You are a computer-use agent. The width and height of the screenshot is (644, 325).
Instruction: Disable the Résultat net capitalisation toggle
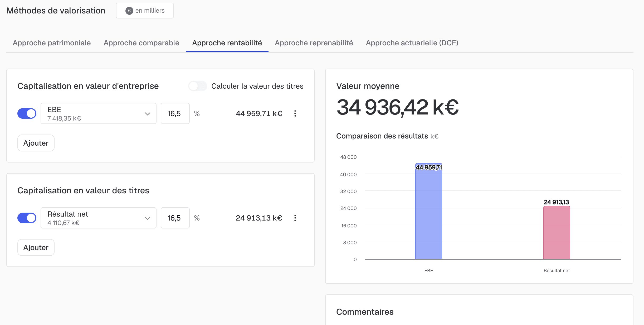(x=27, y=218)
